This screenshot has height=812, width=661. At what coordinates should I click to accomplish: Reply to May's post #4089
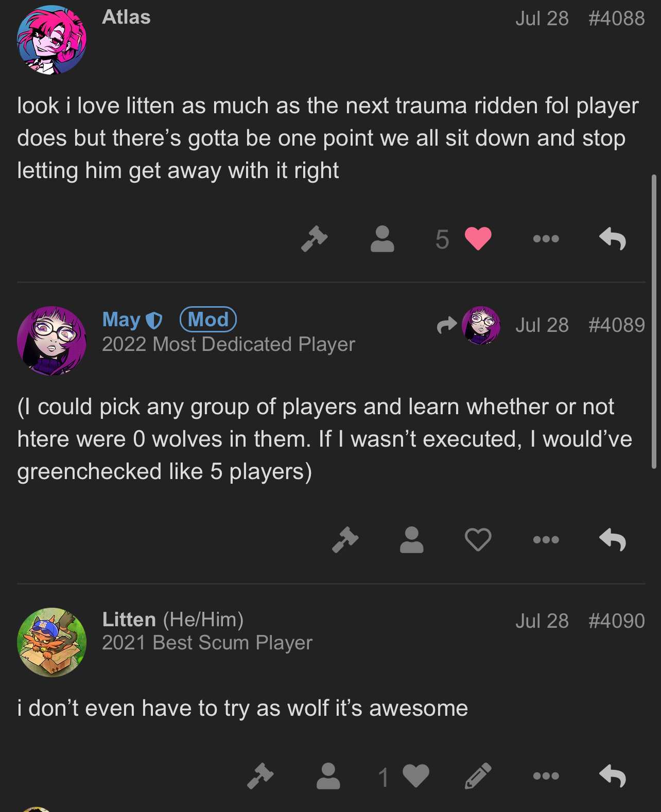[x=613, y=540]
